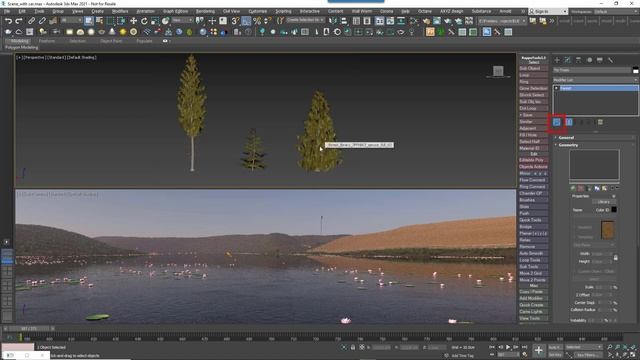Screen dimensions: 640x360
Task: Click the pin stack icon below modifier stack
Action: coord(557,122)
